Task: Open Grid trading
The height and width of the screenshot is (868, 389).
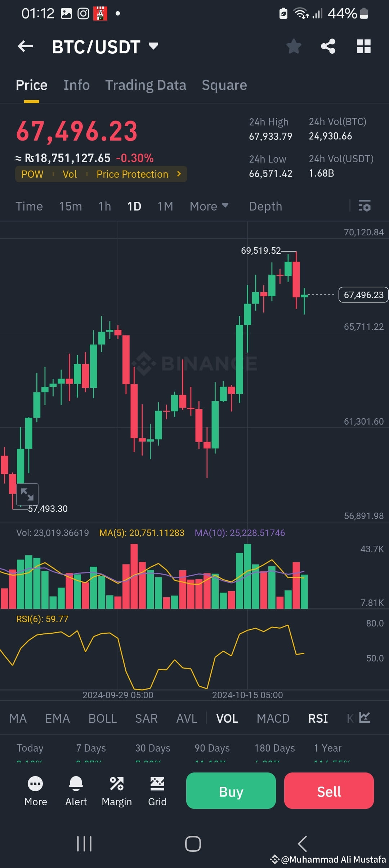Action: (157, 791)
